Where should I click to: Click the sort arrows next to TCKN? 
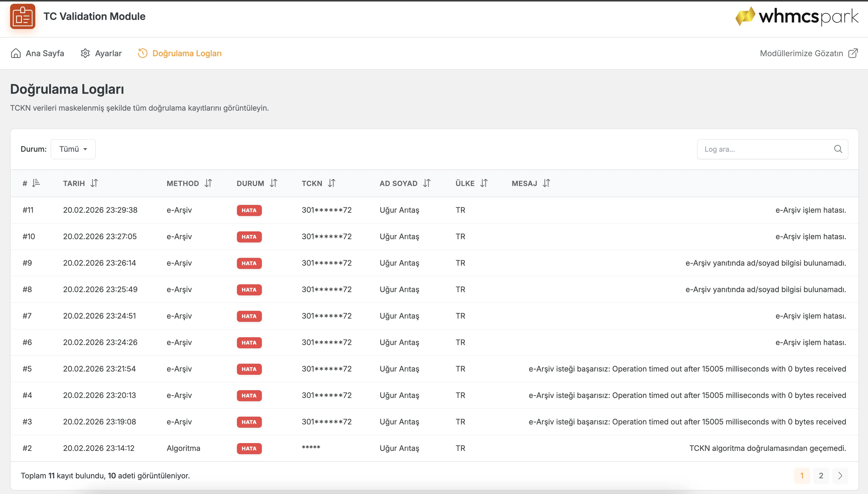point(331,183)
